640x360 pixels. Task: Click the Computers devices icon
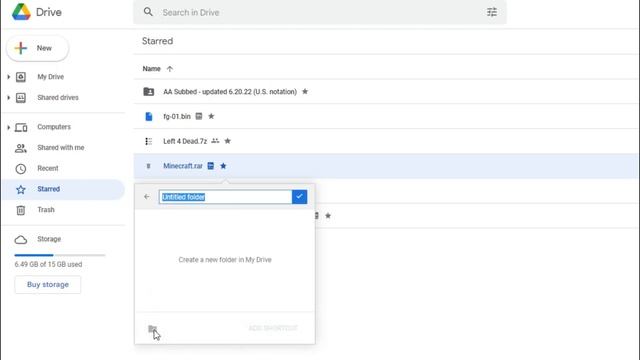tap(21, 127)
